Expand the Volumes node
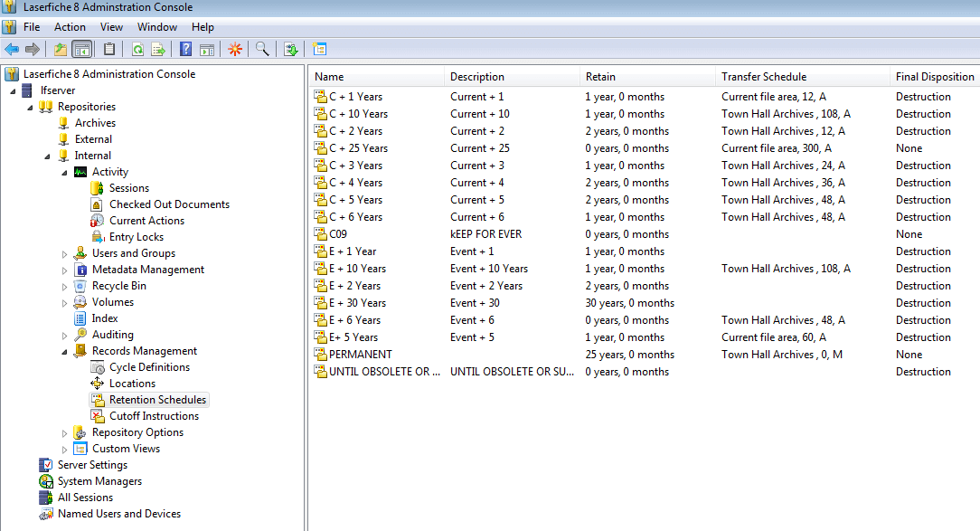The image size is (980, 531). pyautogui.click(x=64, y=303)
